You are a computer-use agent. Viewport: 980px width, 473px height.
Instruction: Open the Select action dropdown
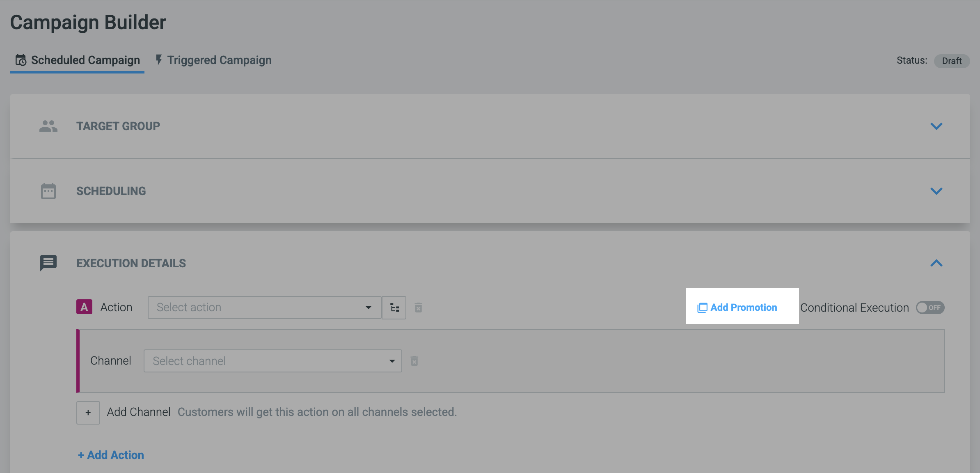(x=264, y=308)
